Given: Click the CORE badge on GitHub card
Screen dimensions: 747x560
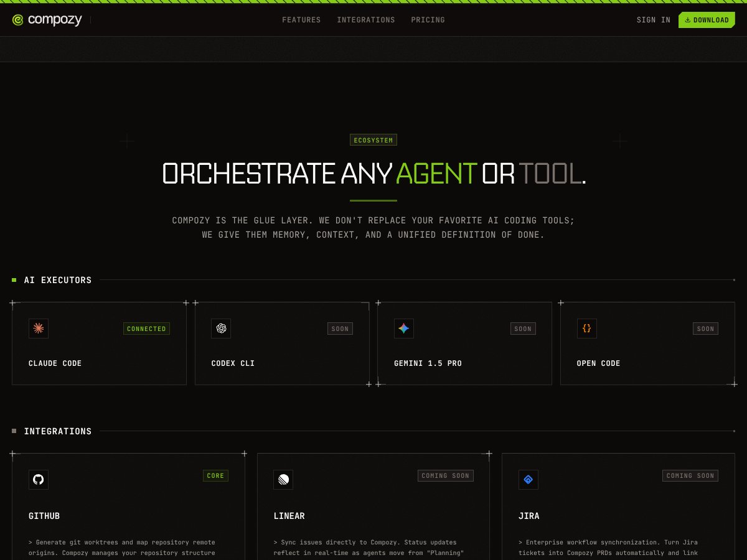Looking at the screenshot, I should point(215,475).
